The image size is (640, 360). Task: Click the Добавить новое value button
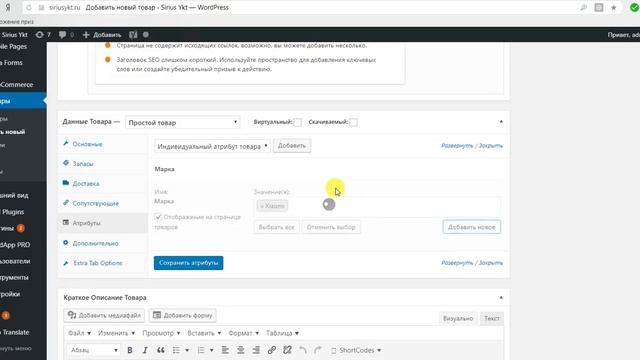coord(471,227)
